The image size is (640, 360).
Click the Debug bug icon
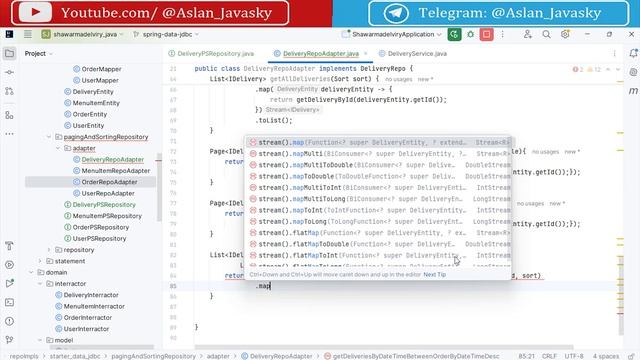pyautogui.click(x=470, y=34)
